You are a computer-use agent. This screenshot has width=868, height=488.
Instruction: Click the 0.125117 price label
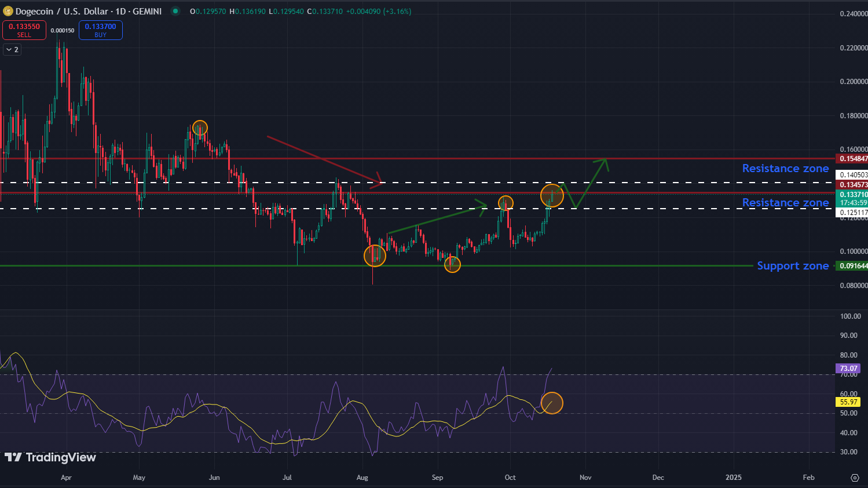click(x=853, y=213)
